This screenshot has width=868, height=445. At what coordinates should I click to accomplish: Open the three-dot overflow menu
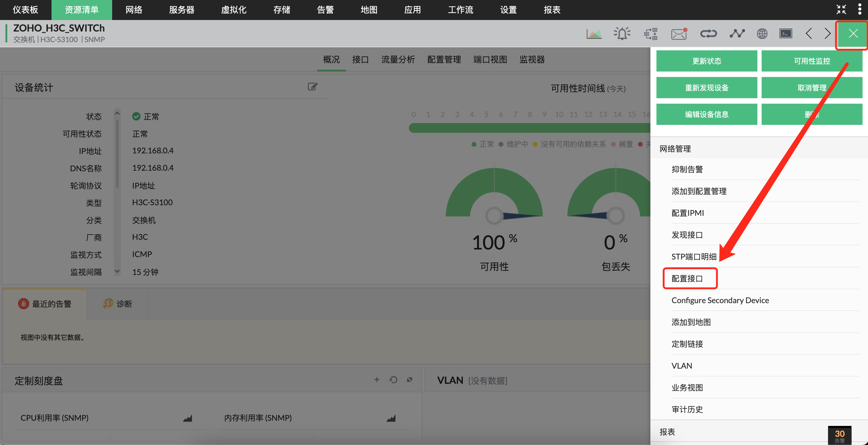859,9
